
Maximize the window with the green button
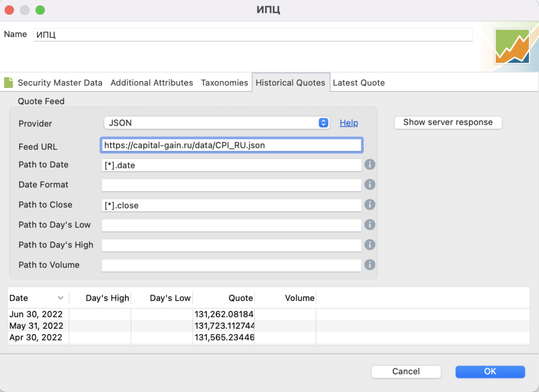(40, 10)
